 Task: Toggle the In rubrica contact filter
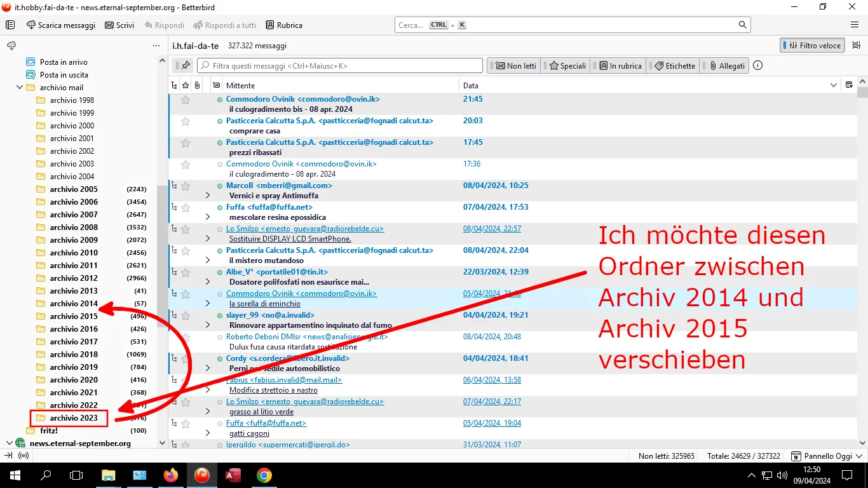pos(618,65)
